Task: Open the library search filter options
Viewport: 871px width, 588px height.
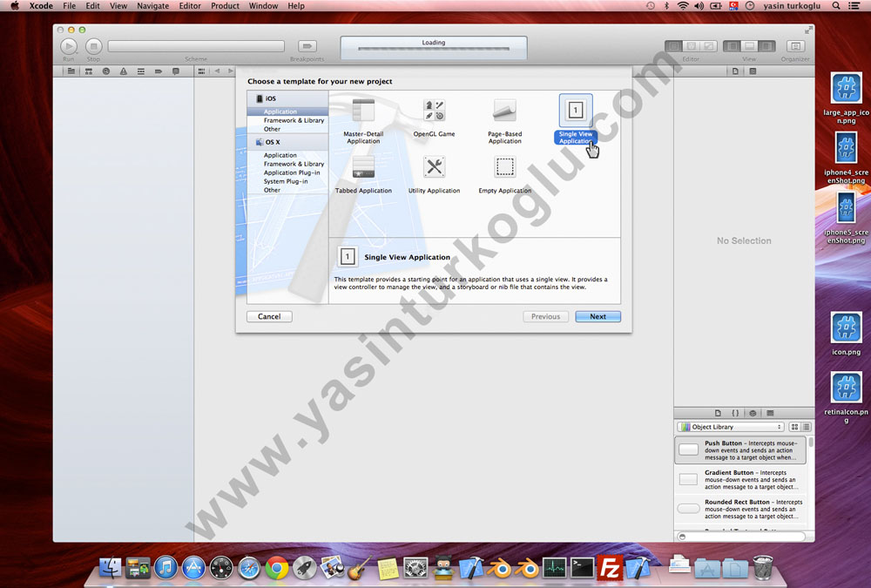Action: pyautogui.click(x=683, y=537)
